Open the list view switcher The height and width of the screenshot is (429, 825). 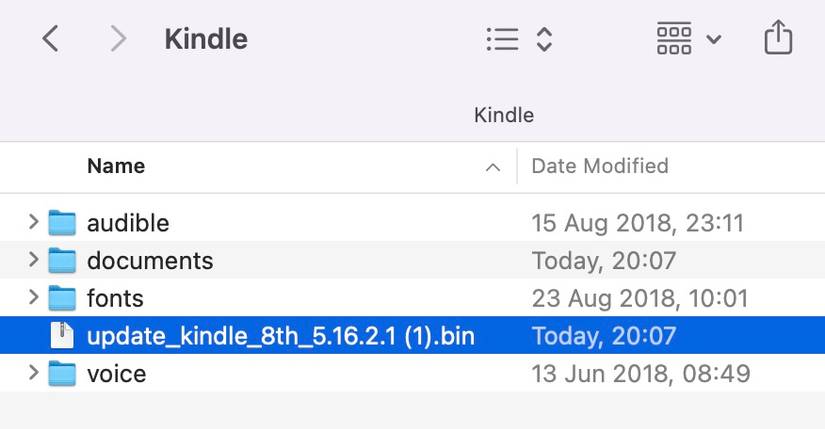pyautogui.click(x=519, y=39)
